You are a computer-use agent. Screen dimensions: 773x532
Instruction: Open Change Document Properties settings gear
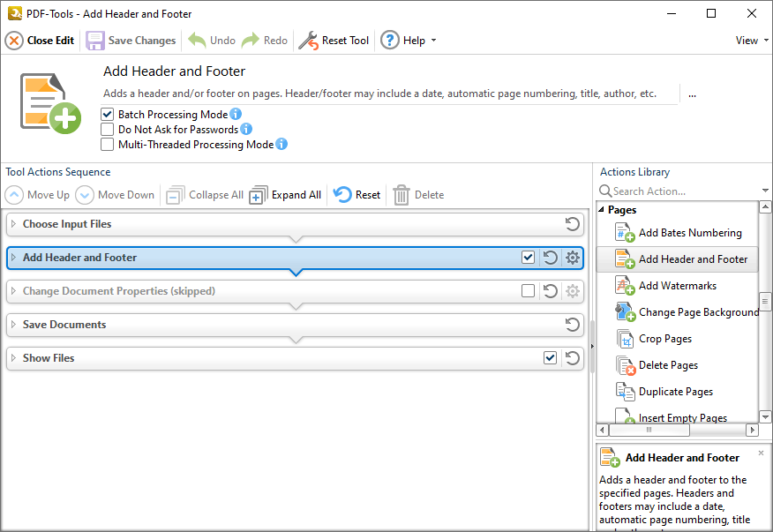(573, 291)
